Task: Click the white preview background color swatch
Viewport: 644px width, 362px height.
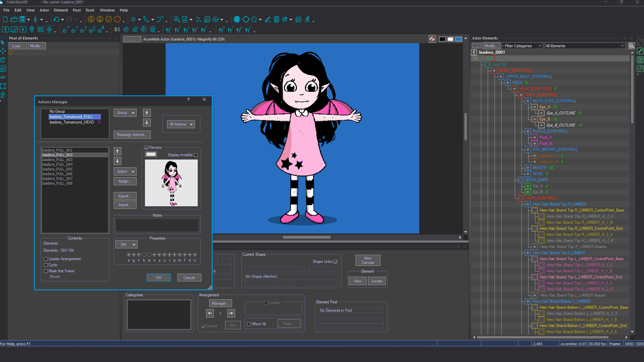Action: coord(151,154)
